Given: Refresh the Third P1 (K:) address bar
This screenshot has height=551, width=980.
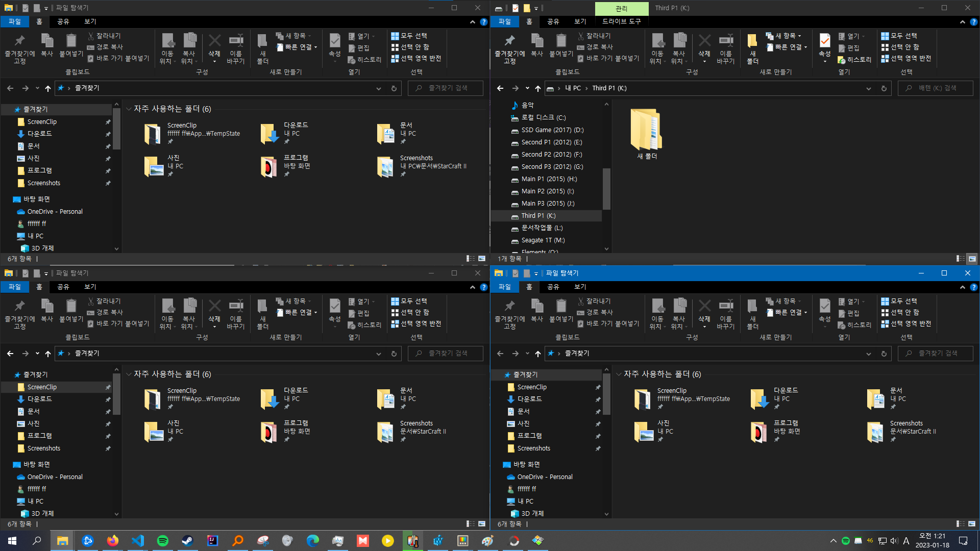Looking at the screenshot, I should tap(884, 88).
